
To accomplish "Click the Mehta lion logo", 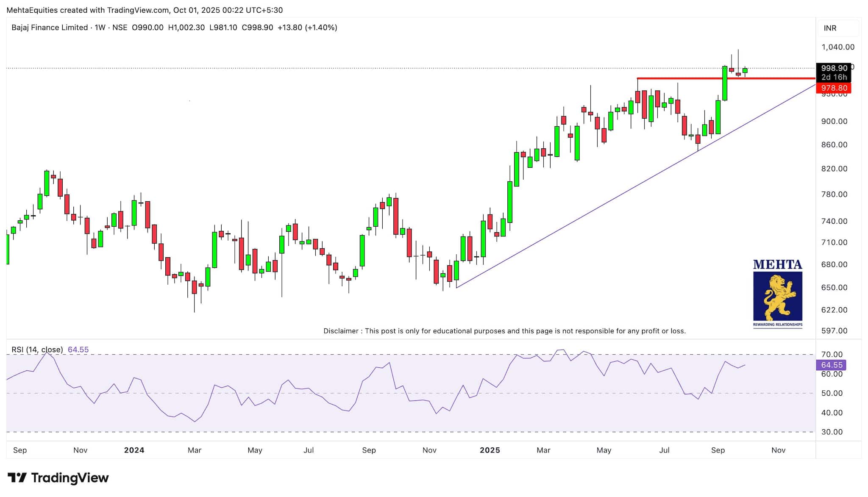I will (777, 295).
